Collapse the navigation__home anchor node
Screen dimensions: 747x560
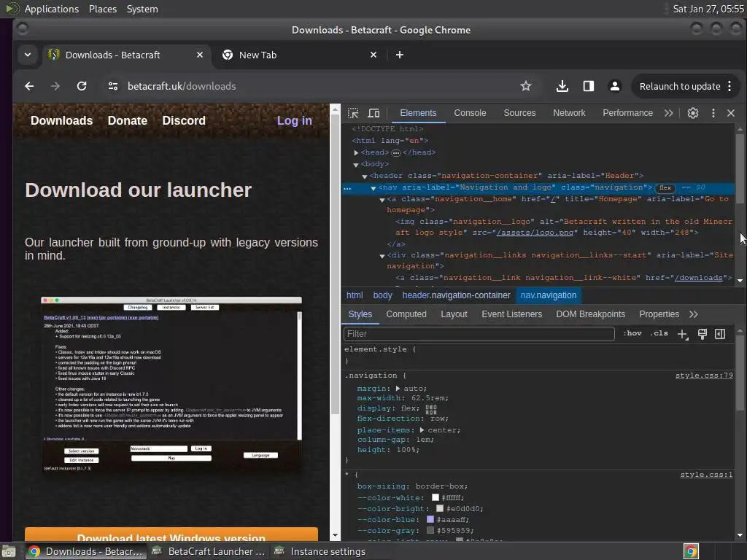tap(382, 200)
